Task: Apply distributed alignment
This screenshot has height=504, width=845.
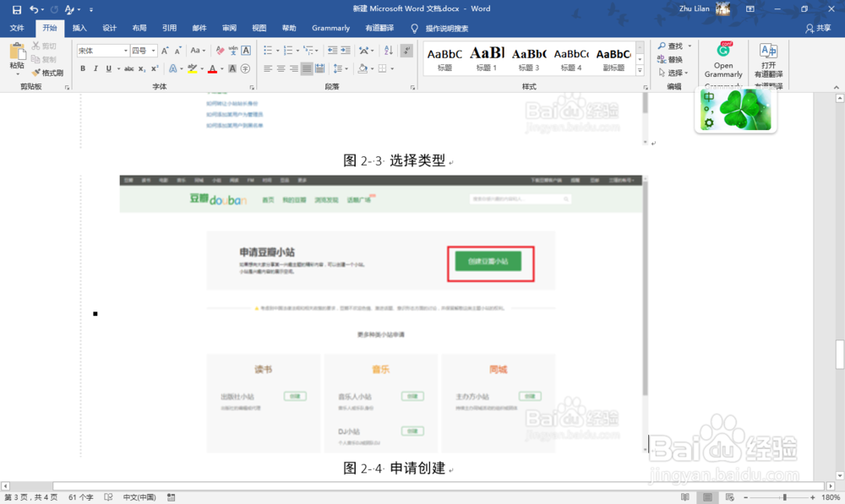Action: pos(319,68)
